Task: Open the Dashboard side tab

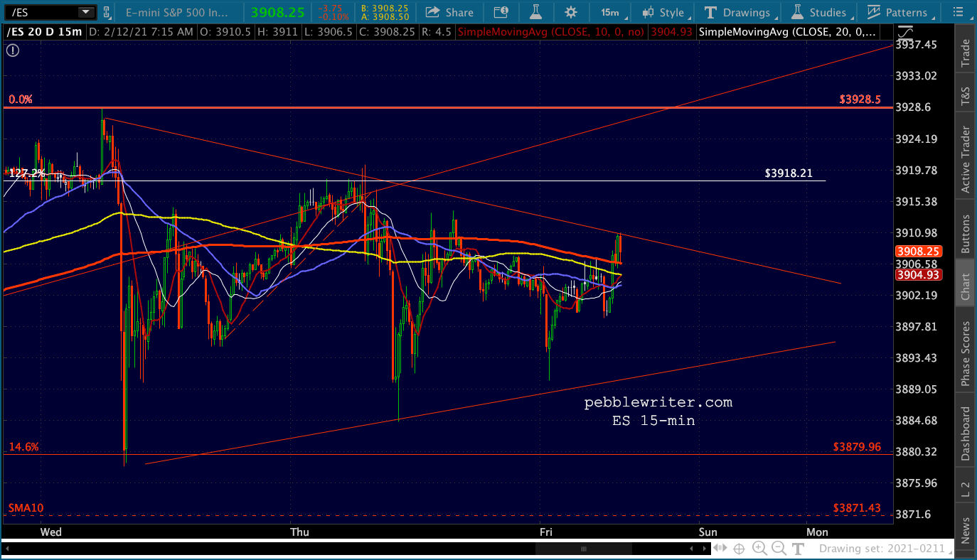Action: 966,433
